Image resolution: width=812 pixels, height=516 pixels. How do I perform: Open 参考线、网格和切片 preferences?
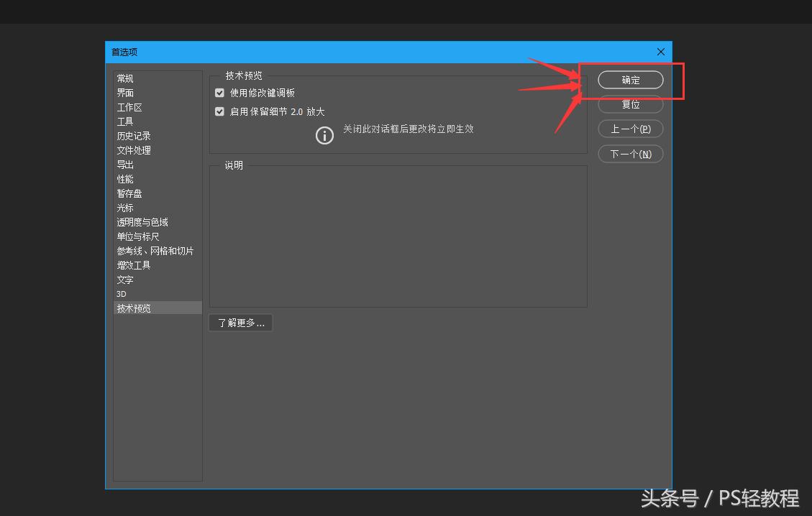pos(155,250)
